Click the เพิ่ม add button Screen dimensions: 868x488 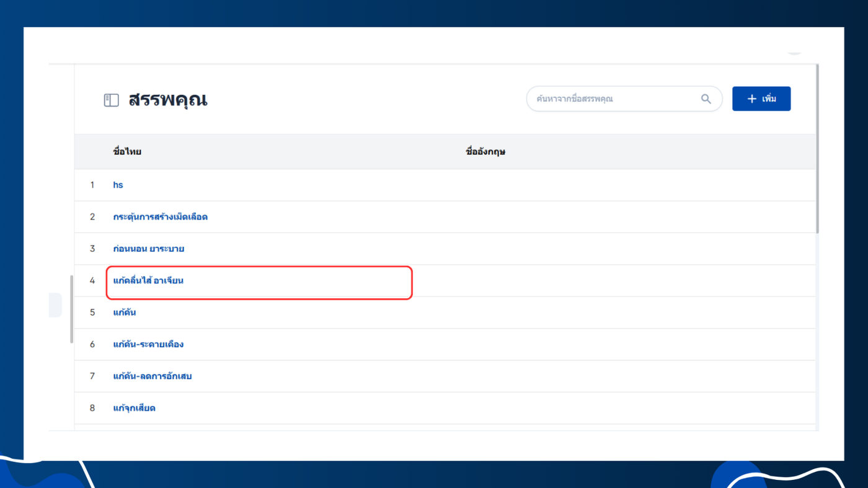click(761, 99)
